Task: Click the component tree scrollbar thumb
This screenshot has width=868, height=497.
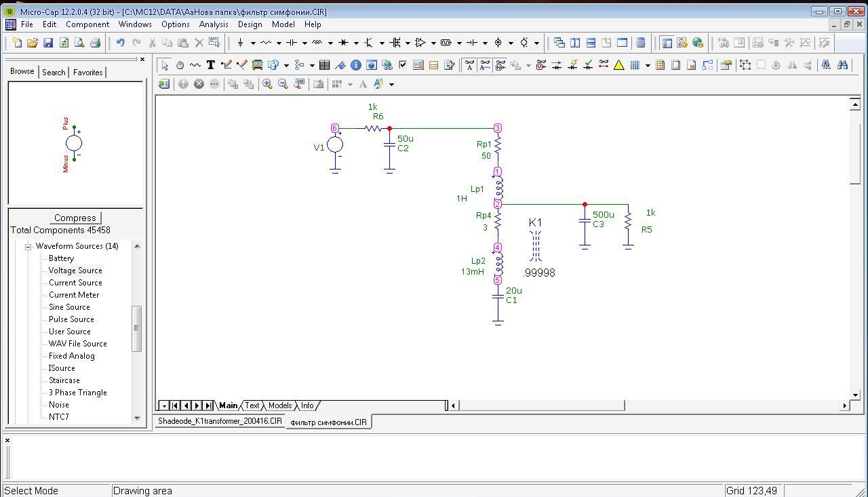Action: point(136,328)
